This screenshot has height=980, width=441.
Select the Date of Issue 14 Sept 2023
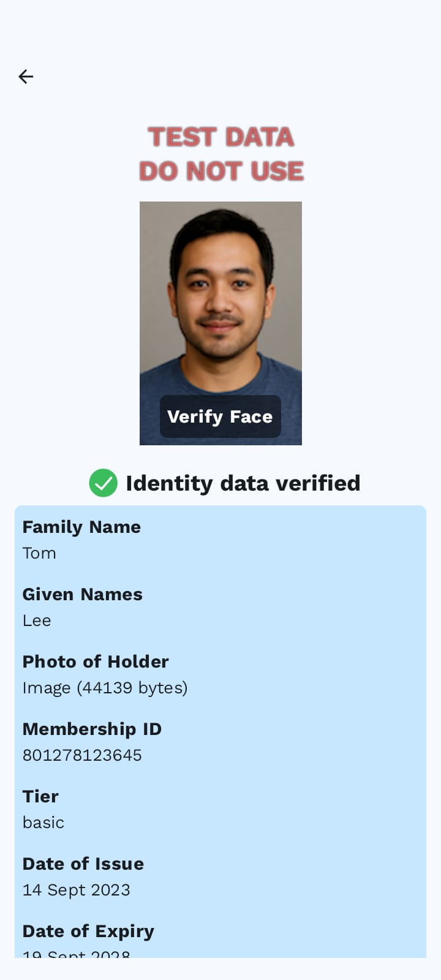[76, 889]
